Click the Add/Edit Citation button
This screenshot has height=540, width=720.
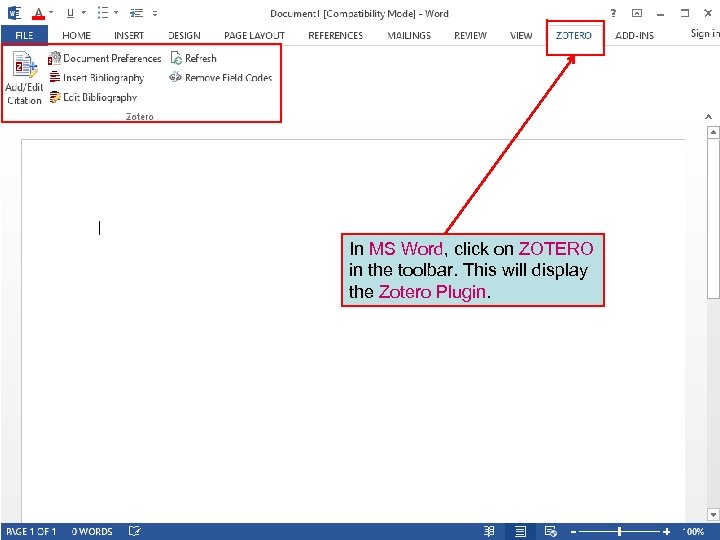[24, 78]
